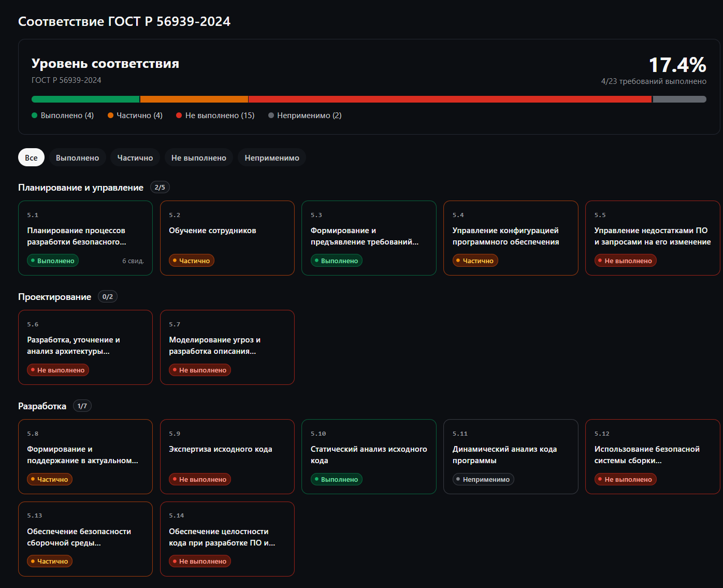This screenshot has width=723, height=588.
Task: Select the Все filter tab
Action: pos(31,157)
